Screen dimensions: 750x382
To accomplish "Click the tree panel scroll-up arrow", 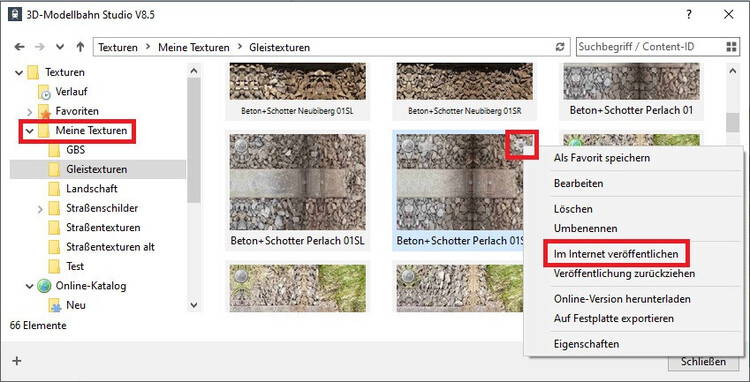I will [x=193, y=71].
